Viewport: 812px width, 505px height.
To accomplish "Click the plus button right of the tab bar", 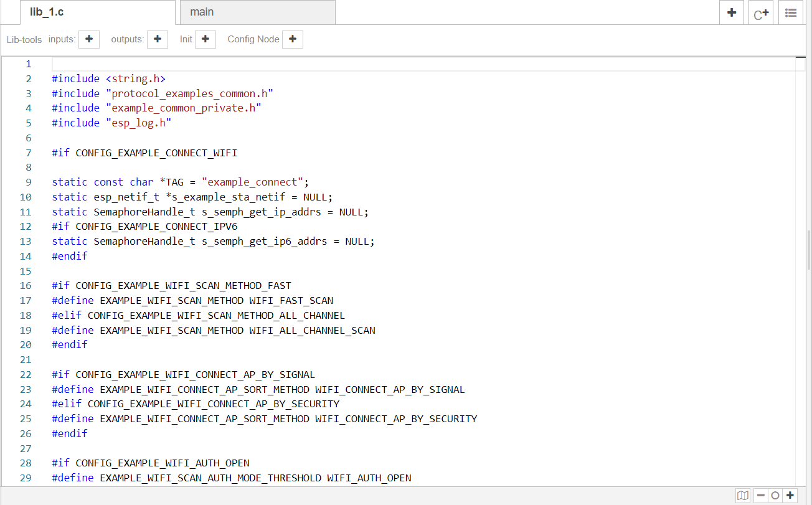I will (732, 12).
